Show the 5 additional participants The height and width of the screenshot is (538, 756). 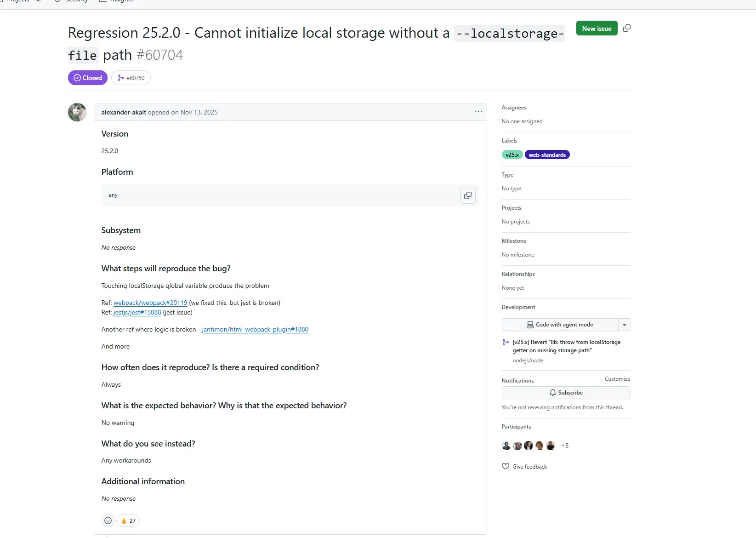[564, 445]
